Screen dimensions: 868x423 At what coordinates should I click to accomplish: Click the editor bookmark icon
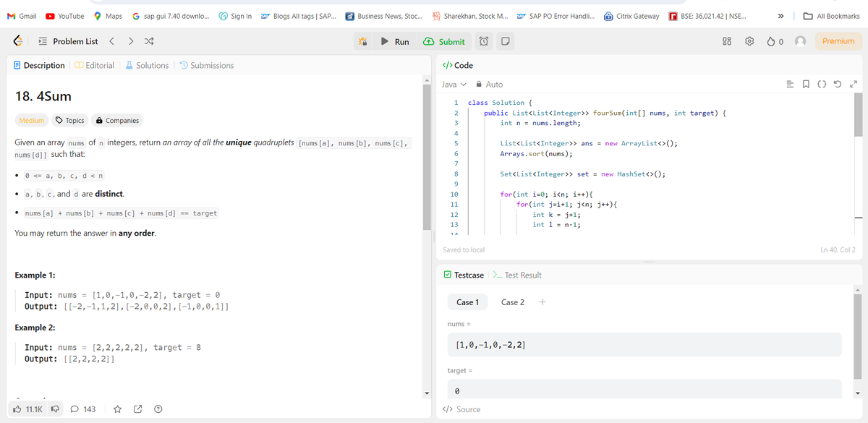coord(807,85)
